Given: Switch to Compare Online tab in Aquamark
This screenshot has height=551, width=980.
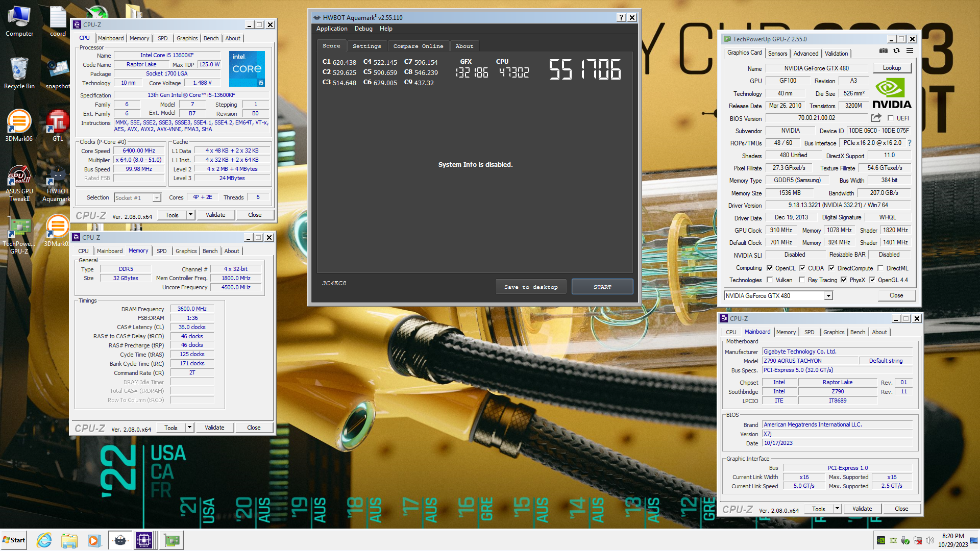Looking at the screenshot, I should coord(418,46).
